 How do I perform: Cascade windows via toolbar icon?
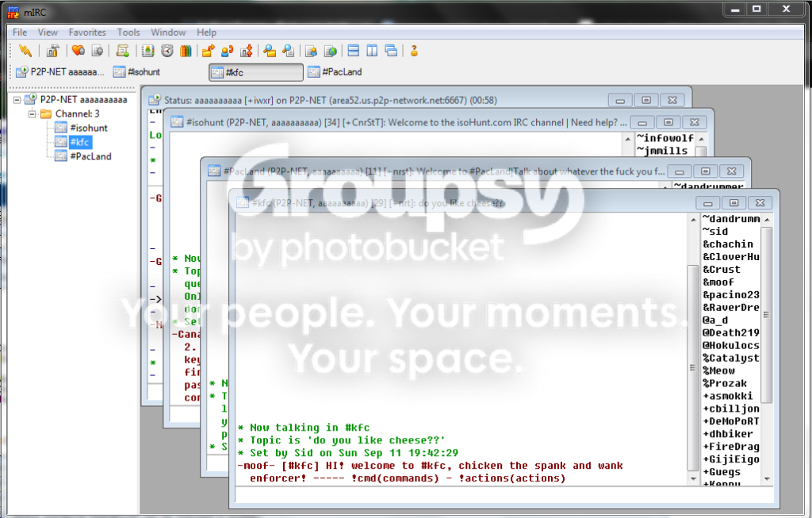pyautogui.click(x=392, y=51)
